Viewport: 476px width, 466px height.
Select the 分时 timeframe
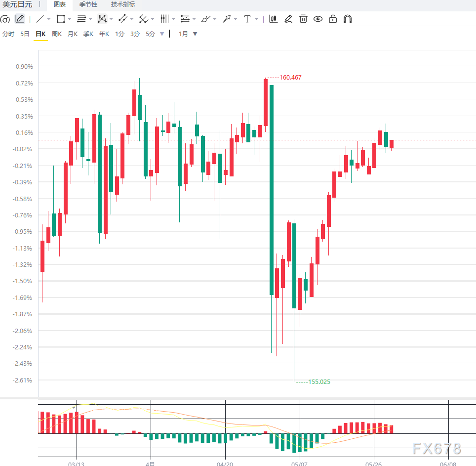[x=8, y=34]
